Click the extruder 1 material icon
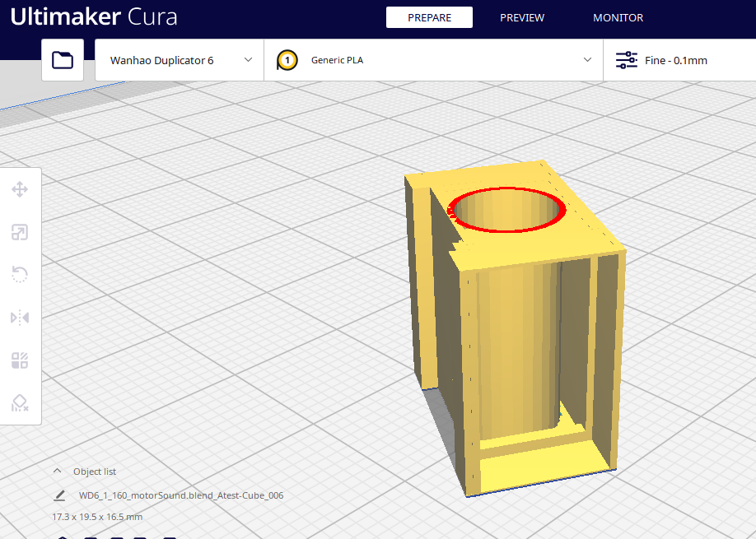 pyautogui.click(x=287, y=60)
